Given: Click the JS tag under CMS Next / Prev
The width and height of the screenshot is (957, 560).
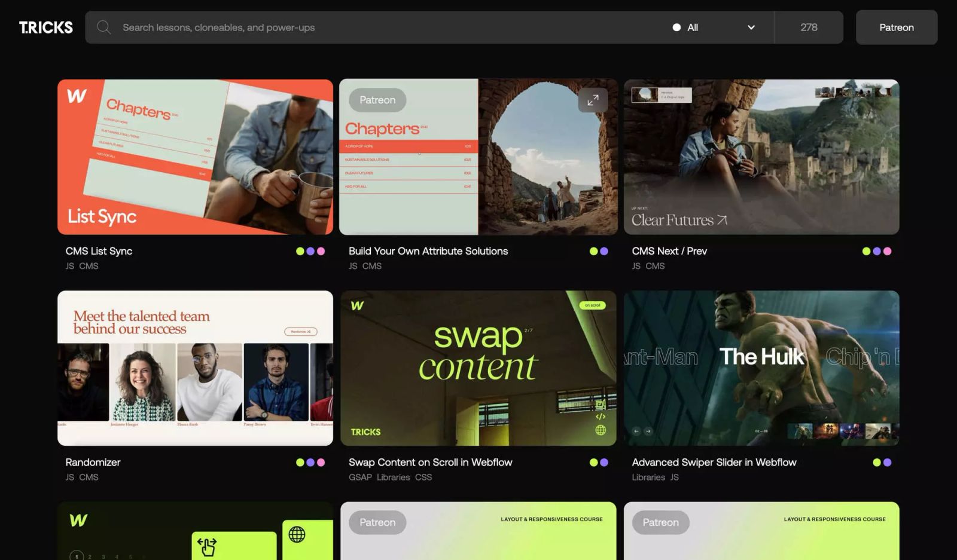Looking at the screenshot, I should 636,266.
